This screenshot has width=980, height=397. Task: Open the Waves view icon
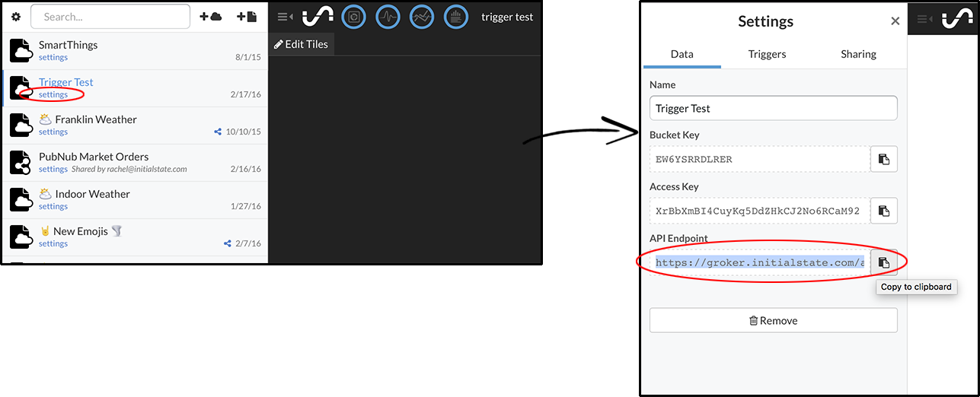(388, 17)
